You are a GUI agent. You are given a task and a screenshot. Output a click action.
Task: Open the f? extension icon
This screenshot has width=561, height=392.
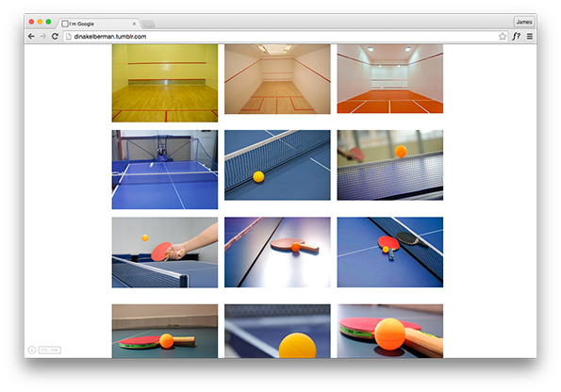point(517,37)
